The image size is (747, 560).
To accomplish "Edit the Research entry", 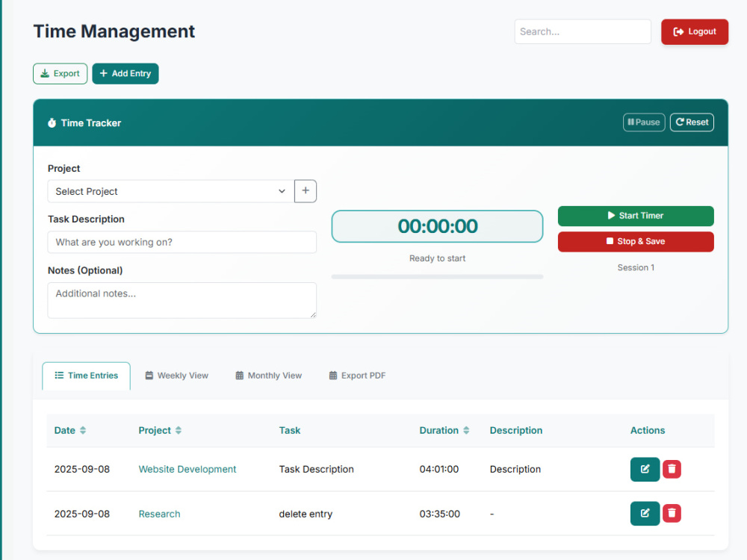I will pos(645,514).
